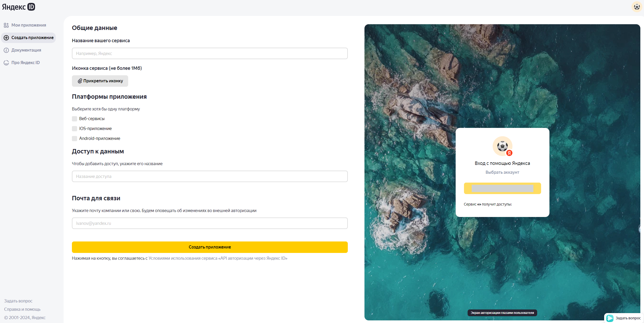
Task: Click the Почта для связи heading
Action: [96, 198]
